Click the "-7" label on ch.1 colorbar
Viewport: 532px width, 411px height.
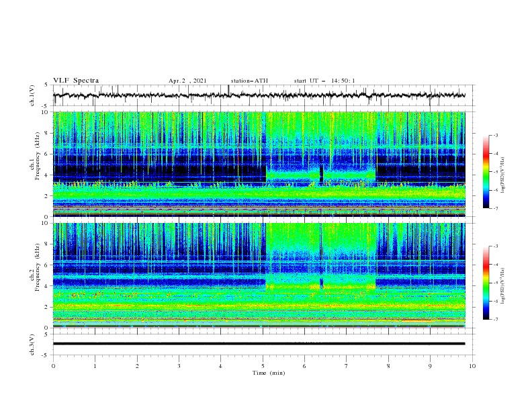[x=495, y=208]
